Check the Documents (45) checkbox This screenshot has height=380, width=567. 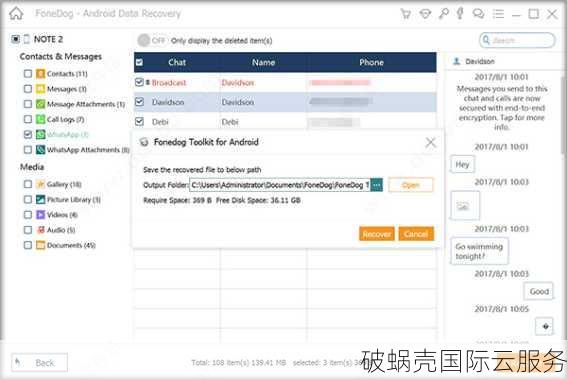click(28, 245)
